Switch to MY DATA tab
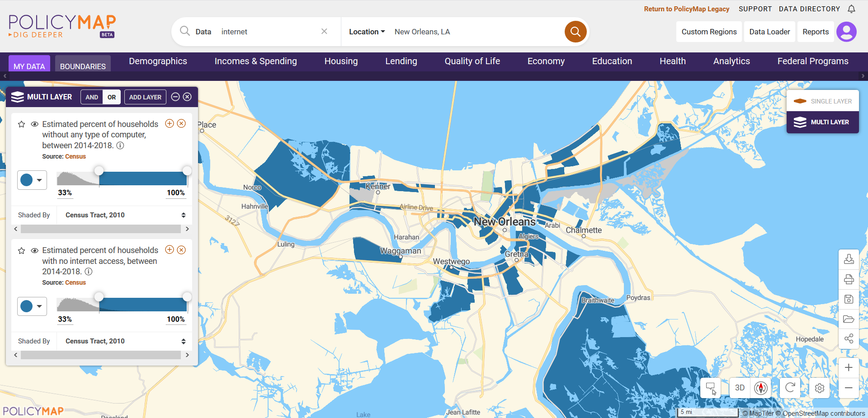 29,64
